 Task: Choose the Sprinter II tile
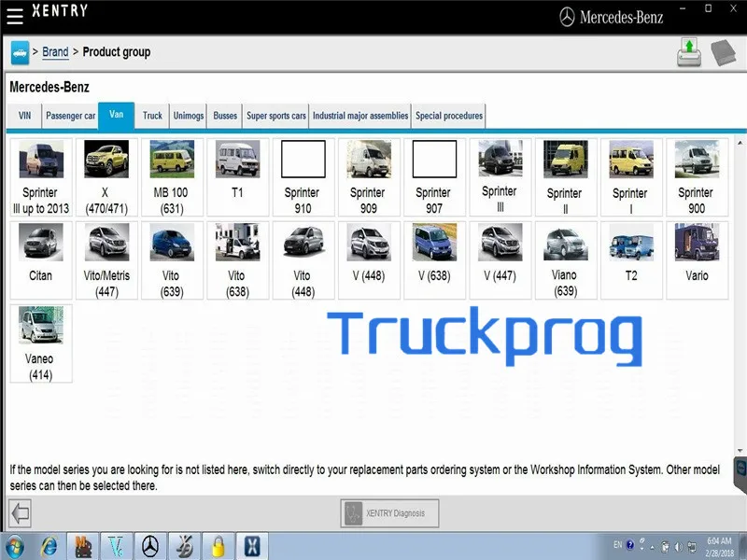click(566, 177)
